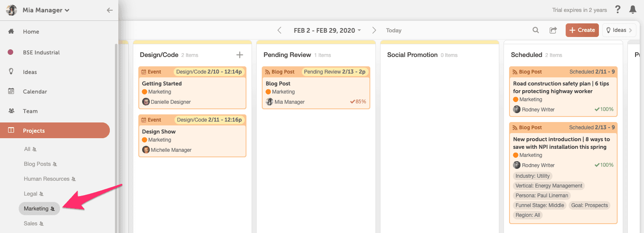644x233 pixels.
Task: Click the people icon beside Team
Action: pos(11,111)
